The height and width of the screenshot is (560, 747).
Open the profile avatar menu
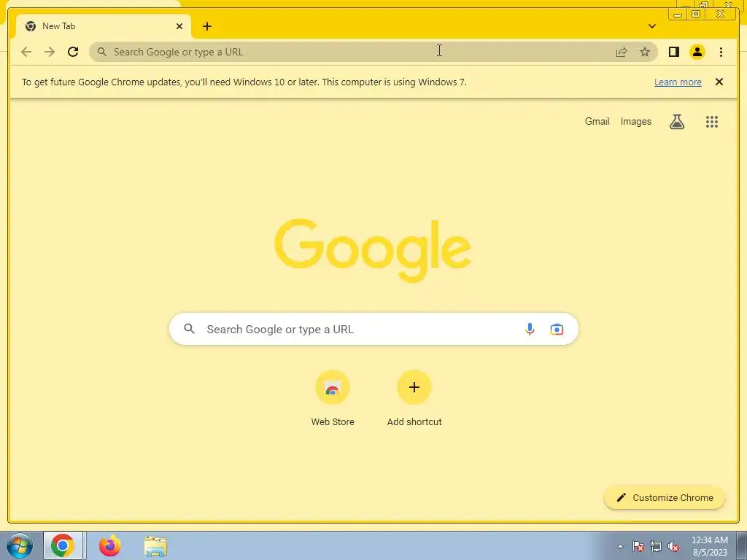pyautogui.click(x=697, y=52)
